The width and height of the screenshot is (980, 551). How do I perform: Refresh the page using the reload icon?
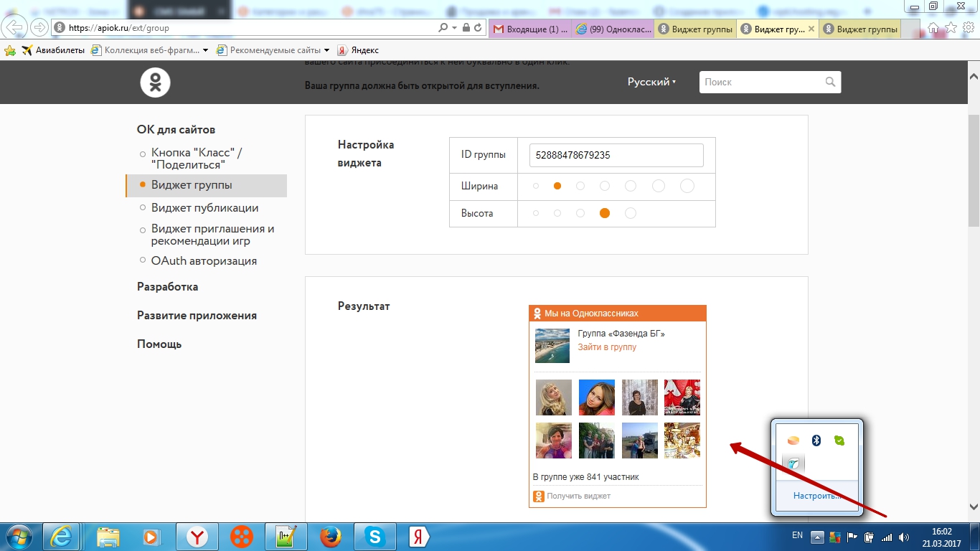[x=479, y=28]
